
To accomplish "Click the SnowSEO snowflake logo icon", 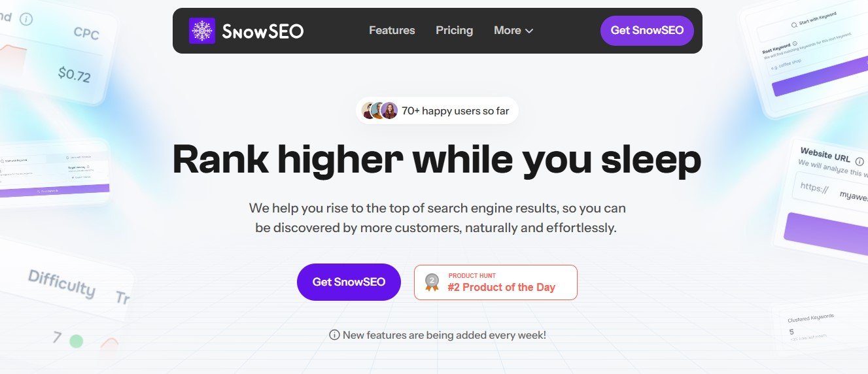I will 201,31.
